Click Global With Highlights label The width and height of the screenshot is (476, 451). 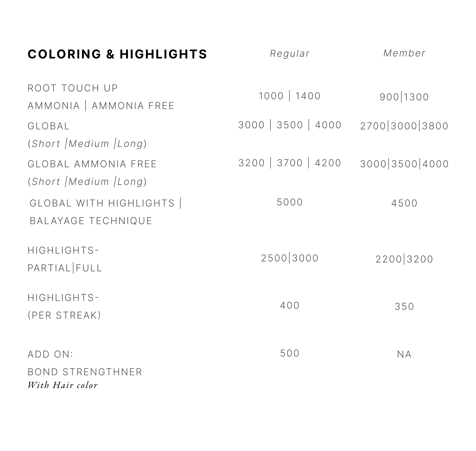tap(106, 203)
